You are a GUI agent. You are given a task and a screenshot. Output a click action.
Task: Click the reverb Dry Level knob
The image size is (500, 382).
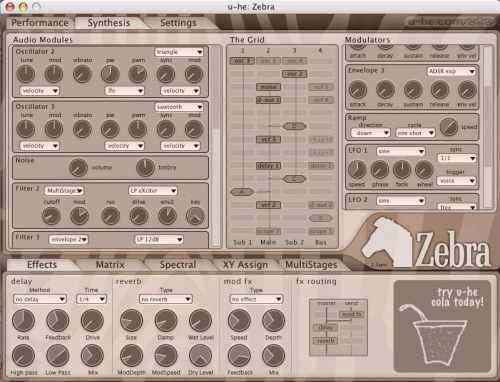200,356
